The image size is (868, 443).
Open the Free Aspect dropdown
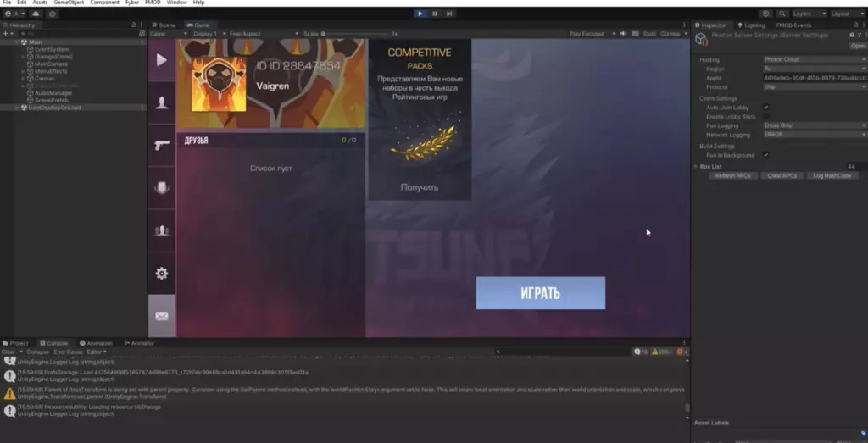click(264, 34)
